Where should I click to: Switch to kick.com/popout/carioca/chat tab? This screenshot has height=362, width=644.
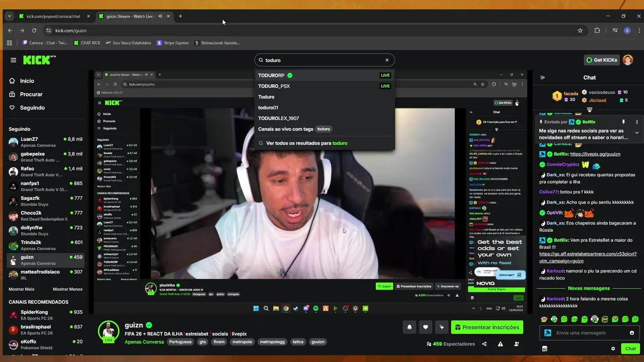54,16
